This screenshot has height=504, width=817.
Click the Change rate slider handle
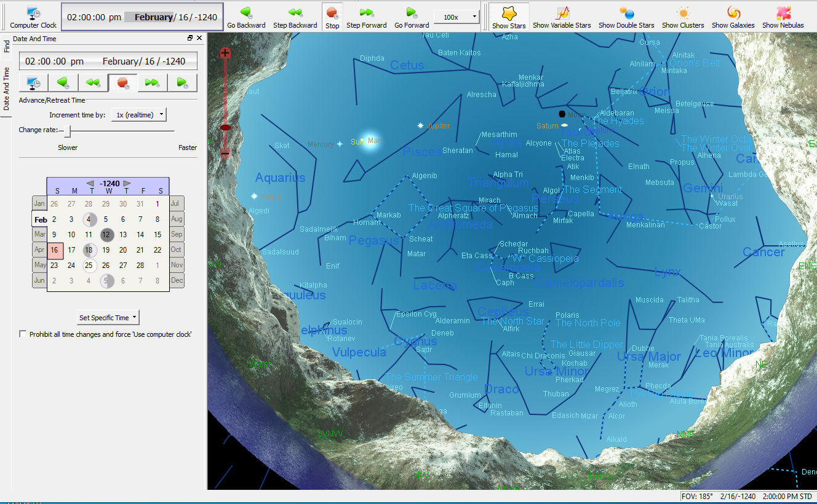click(x=68, y=130)
